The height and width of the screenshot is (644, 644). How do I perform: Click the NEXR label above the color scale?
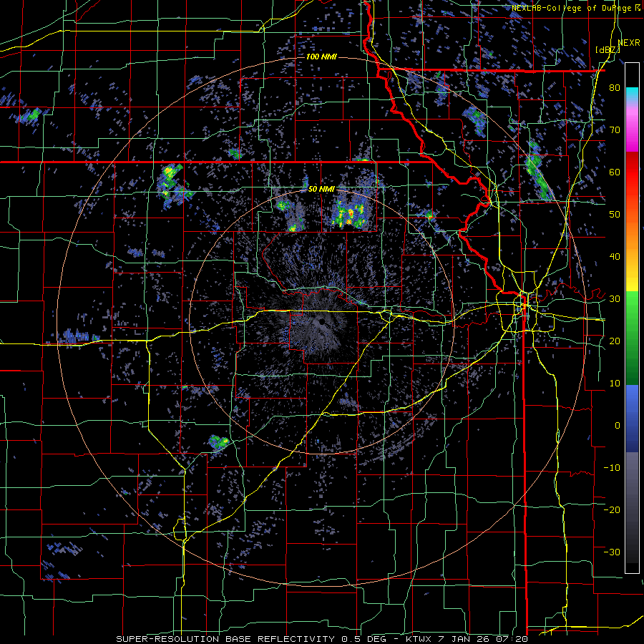coord(628,42)
